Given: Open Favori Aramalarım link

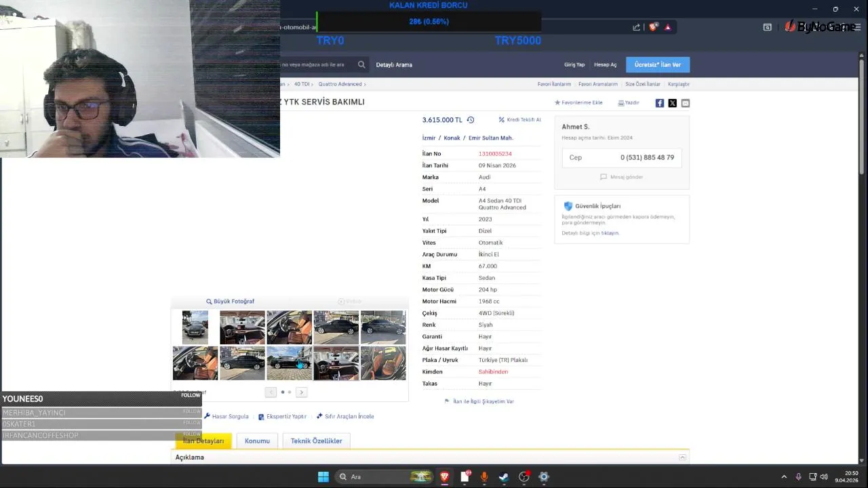Looking at the screenshot, I should (598, 84).
